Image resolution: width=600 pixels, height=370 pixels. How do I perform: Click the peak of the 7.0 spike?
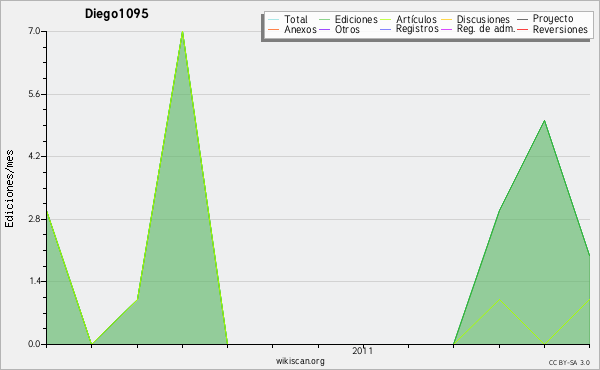(183, 32)
